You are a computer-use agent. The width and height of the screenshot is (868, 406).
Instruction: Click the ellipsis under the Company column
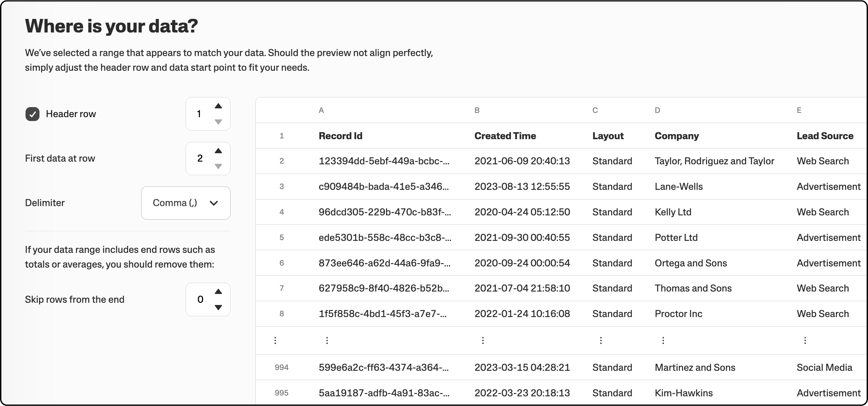(663, 340)
